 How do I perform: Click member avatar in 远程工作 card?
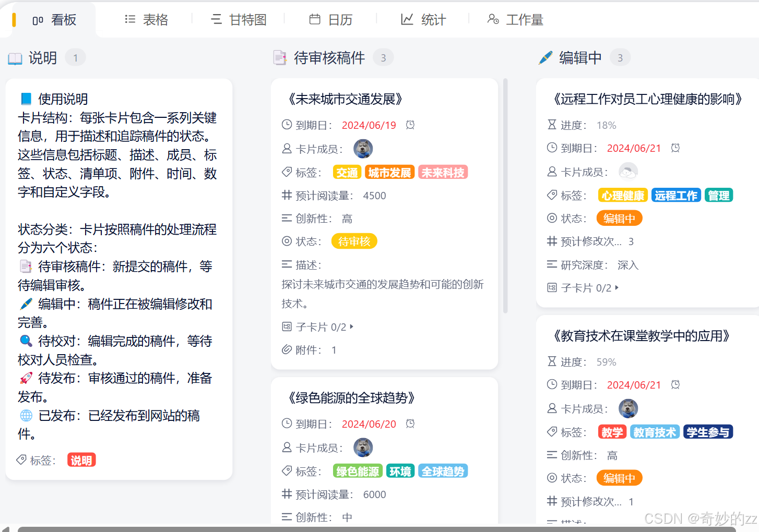tap(628, 172)
